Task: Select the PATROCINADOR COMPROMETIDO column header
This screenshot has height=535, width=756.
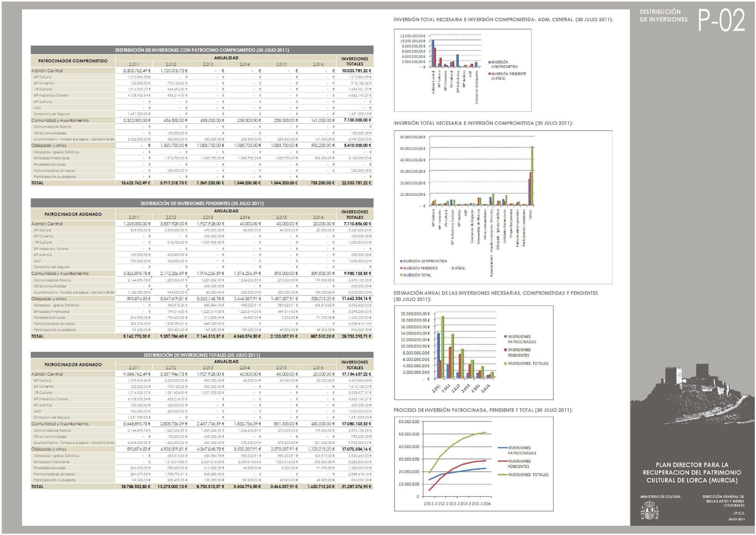Action: [73, 61]
